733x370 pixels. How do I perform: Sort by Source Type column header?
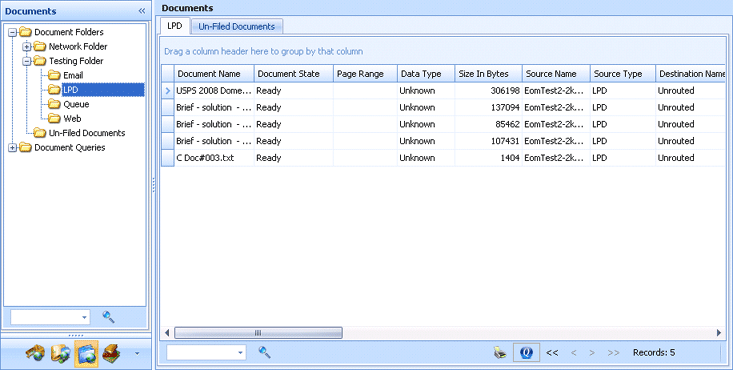tap(623, 74)
